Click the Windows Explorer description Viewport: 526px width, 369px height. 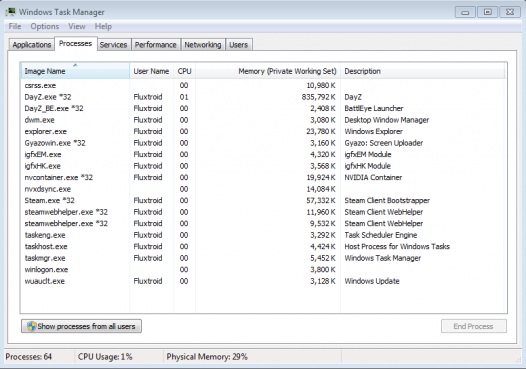click(374, 131)
